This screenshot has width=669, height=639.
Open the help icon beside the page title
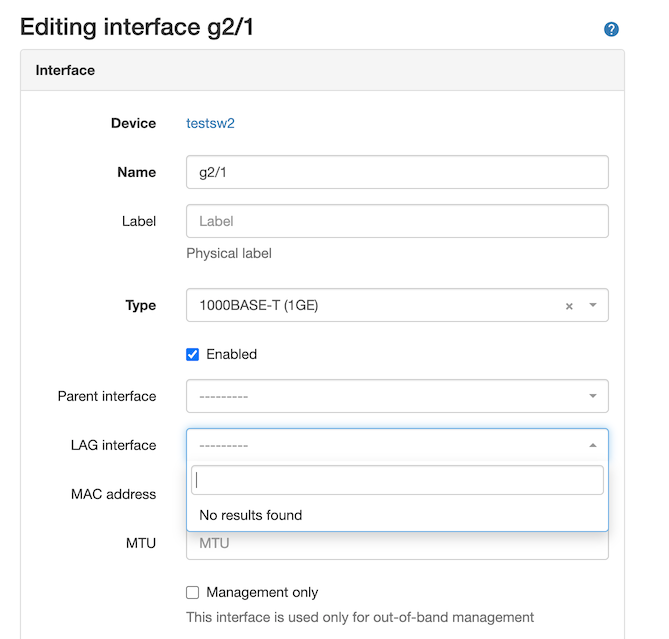(612, 30)
